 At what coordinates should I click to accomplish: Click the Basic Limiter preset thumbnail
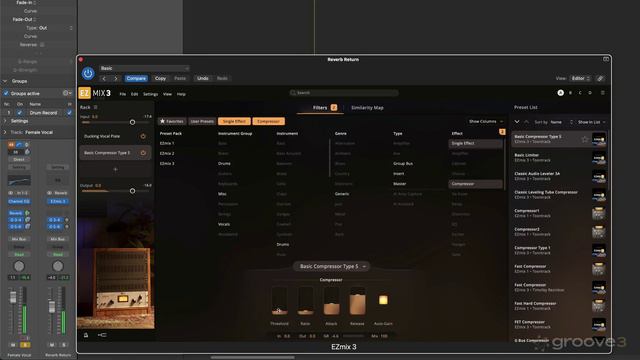[599, 158]
